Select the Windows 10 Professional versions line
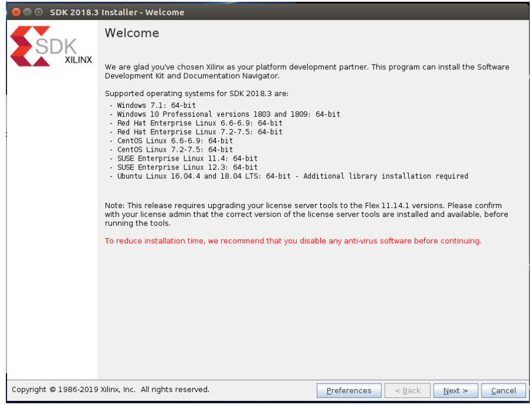The width and height of the screenshot is (532, 405). [225, 114]
